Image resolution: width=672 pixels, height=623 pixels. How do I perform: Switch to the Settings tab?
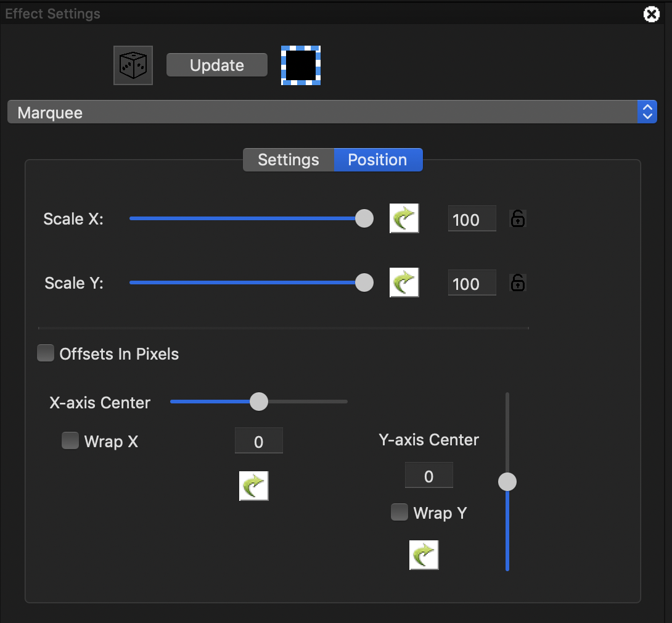point(288,160)
